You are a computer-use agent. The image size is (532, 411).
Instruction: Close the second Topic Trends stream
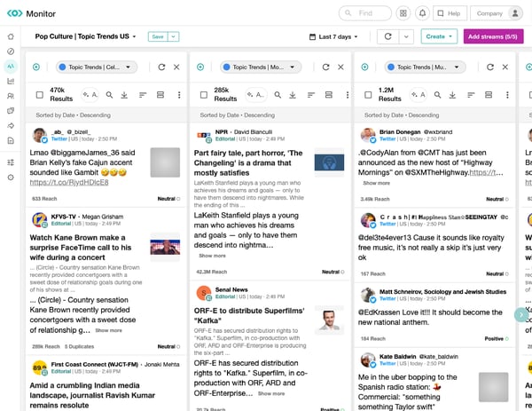click(x=340, y=67)
